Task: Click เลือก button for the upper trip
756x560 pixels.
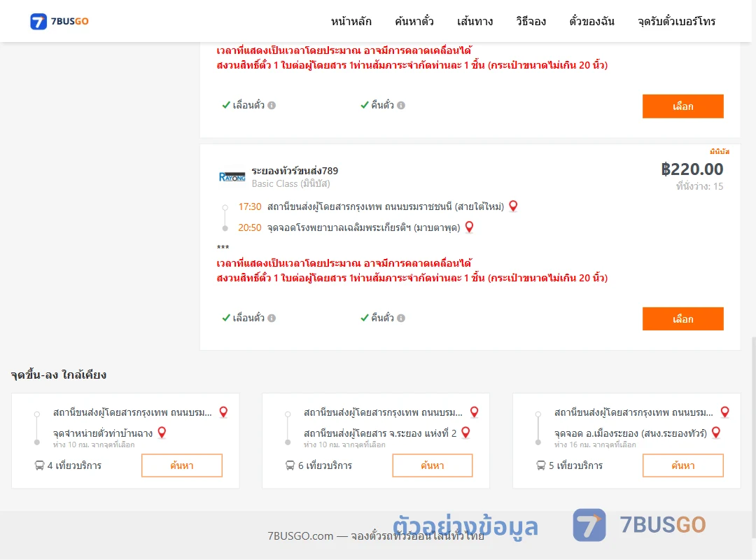Action: [x=682, y=106]
